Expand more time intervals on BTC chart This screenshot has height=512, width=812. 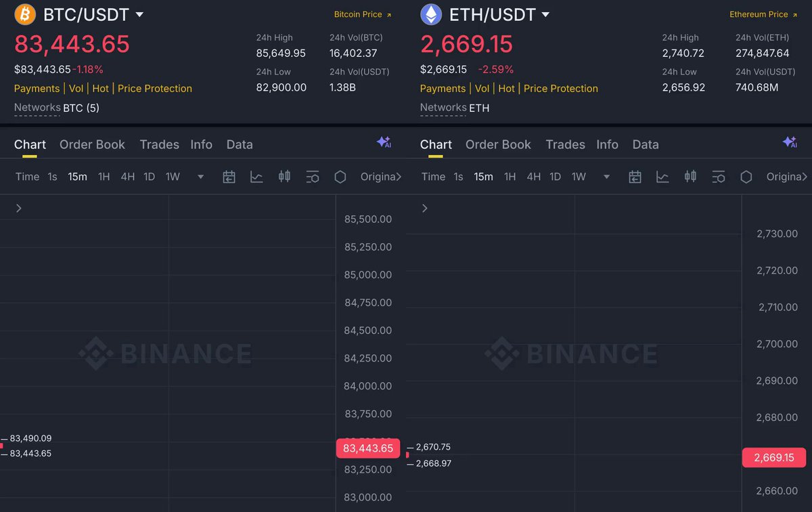pos(200,177)
